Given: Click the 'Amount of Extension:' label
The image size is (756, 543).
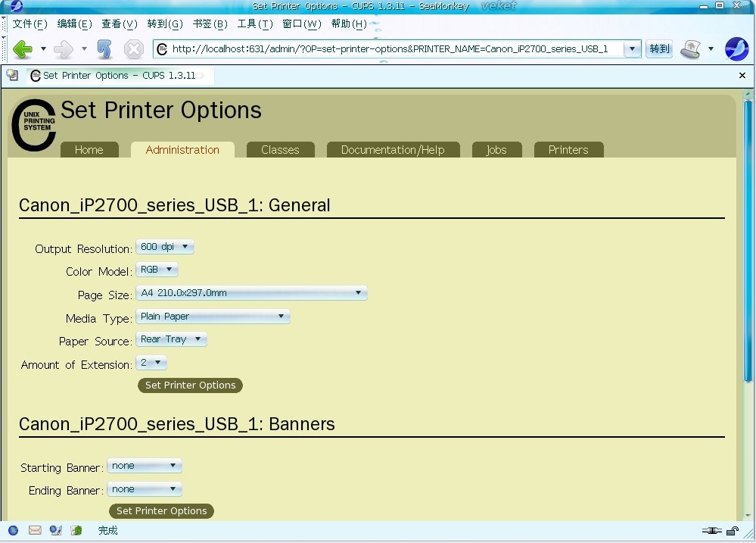Looking at the screenshot, I should (x=76, y=364).
